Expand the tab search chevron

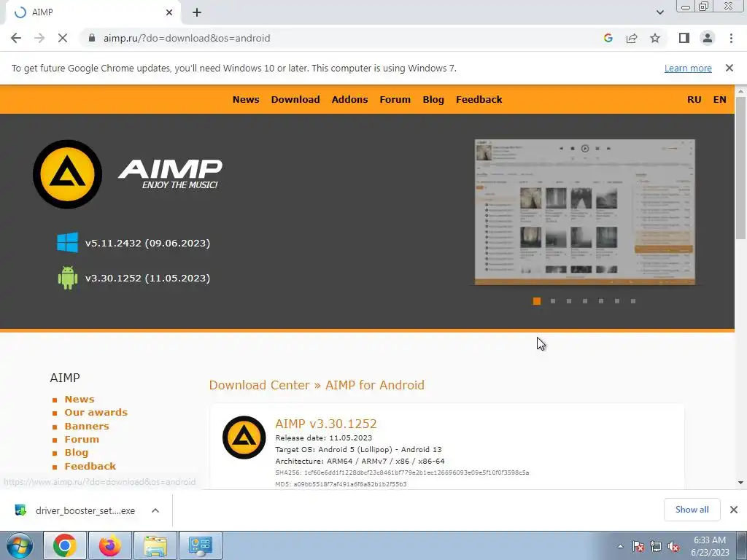click(x=659, y=12)
